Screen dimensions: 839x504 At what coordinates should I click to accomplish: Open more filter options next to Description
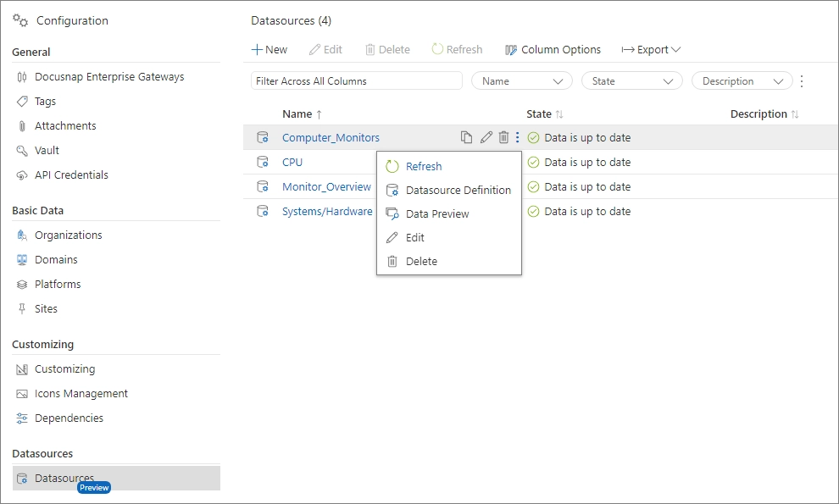click(802, 81)
